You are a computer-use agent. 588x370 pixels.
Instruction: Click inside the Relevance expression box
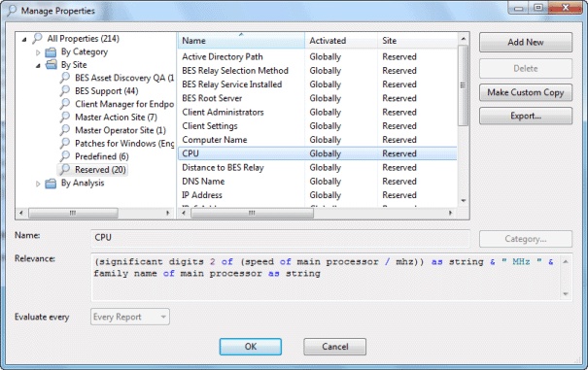point(326,277)
